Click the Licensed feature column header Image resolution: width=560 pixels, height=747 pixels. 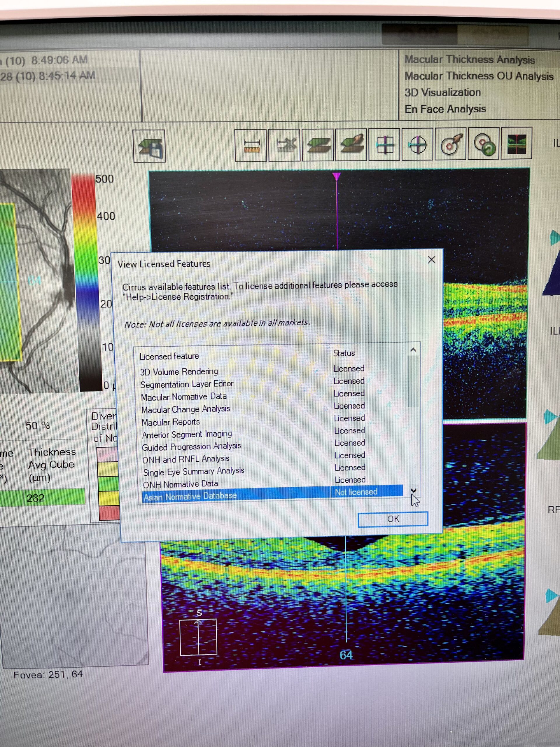[x=169, y=356]
